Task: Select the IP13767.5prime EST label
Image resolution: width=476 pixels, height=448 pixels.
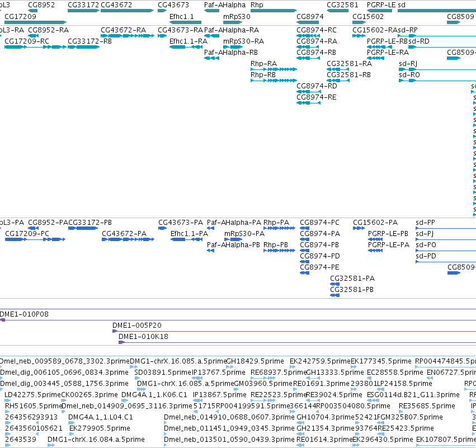Action: [219, 372]
